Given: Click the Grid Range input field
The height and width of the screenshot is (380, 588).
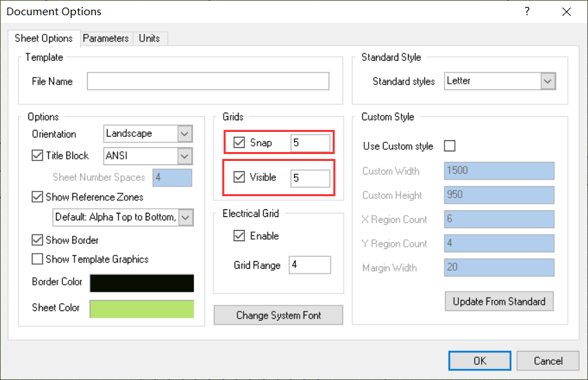Looking at the screenshot, I should (x=310, y=265).
